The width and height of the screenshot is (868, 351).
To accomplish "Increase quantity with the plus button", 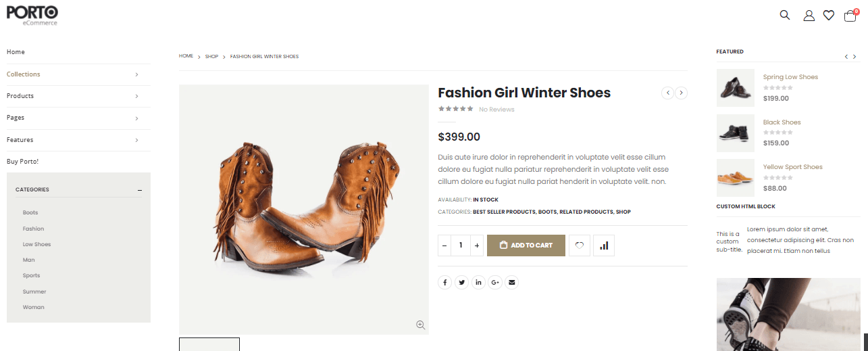I will 478,245.
